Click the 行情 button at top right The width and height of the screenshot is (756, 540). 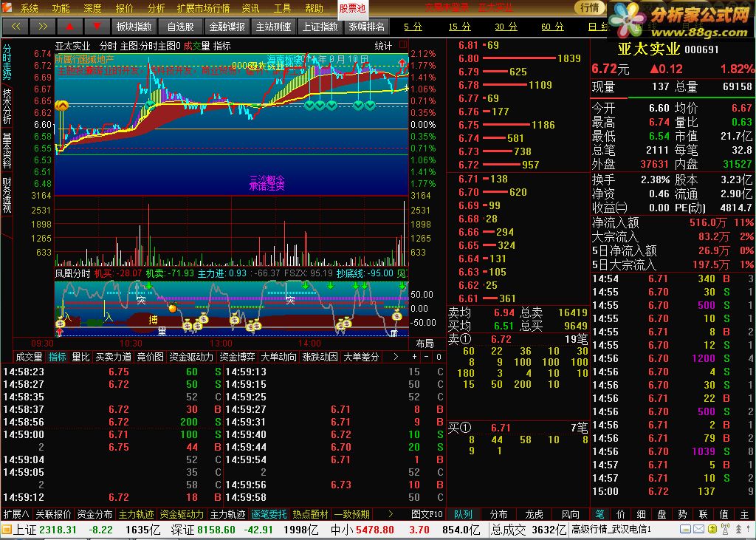coord(590,7)
